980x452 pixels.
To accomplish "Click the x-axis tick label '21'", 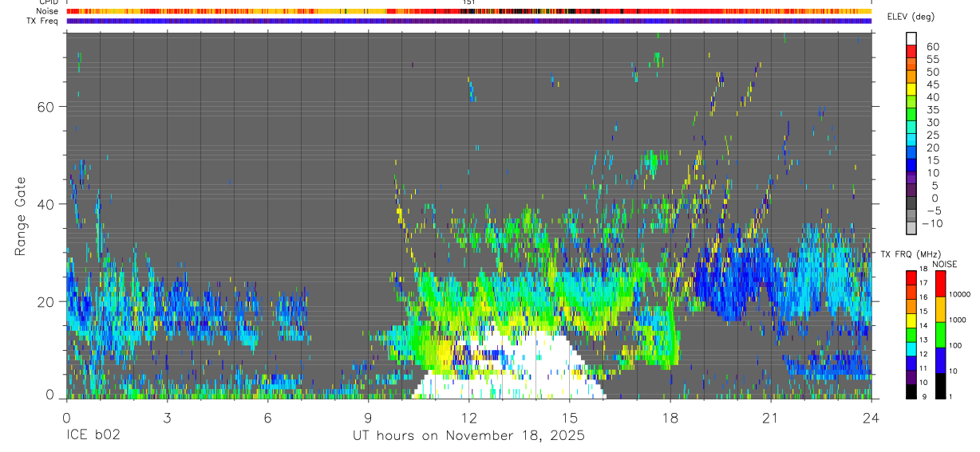I will click(771, 418).
